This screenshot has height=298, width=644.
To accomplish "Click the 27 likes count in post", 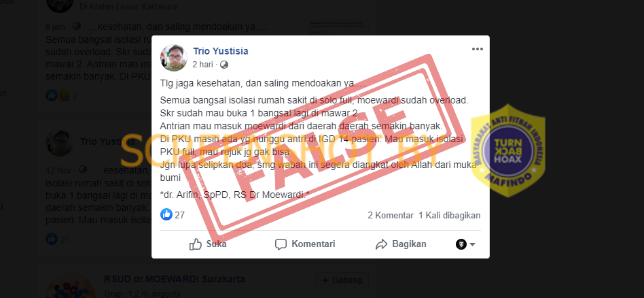I will (x=180, y=215).
